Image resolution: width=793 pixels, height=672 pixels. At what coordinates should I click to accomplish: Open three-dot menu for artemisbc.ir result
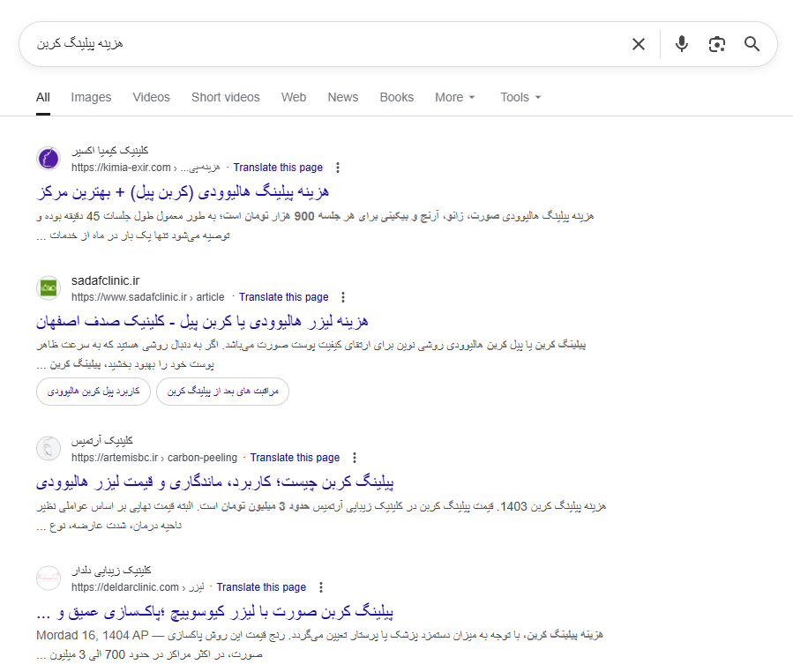pyautogui.click(x=355, y=458)
